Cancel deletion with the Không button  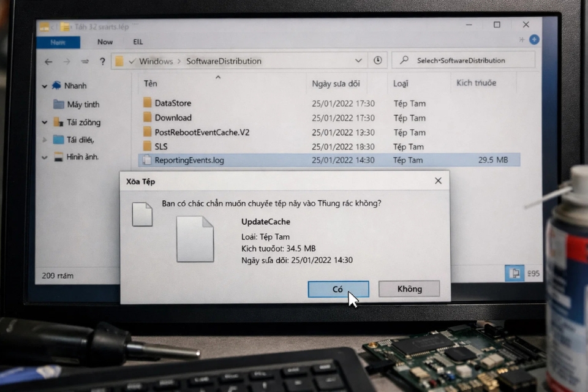(409, 289)
